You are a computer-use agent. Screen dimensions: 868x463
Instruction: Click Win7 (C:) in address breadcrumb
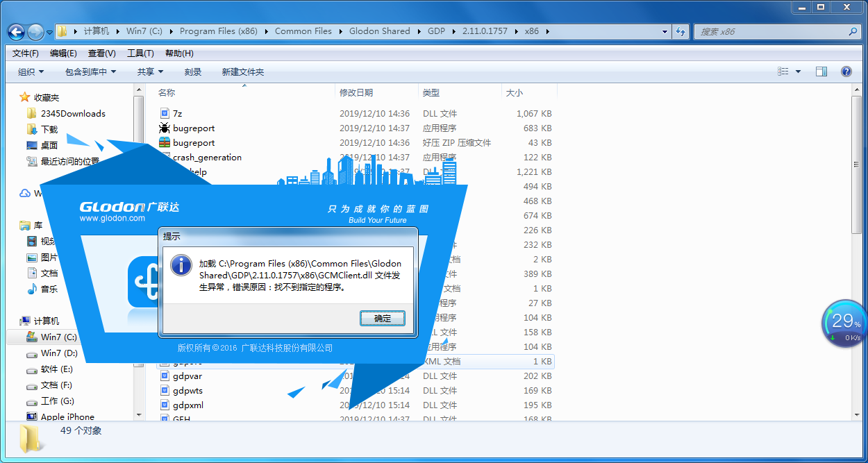[144, 31]
